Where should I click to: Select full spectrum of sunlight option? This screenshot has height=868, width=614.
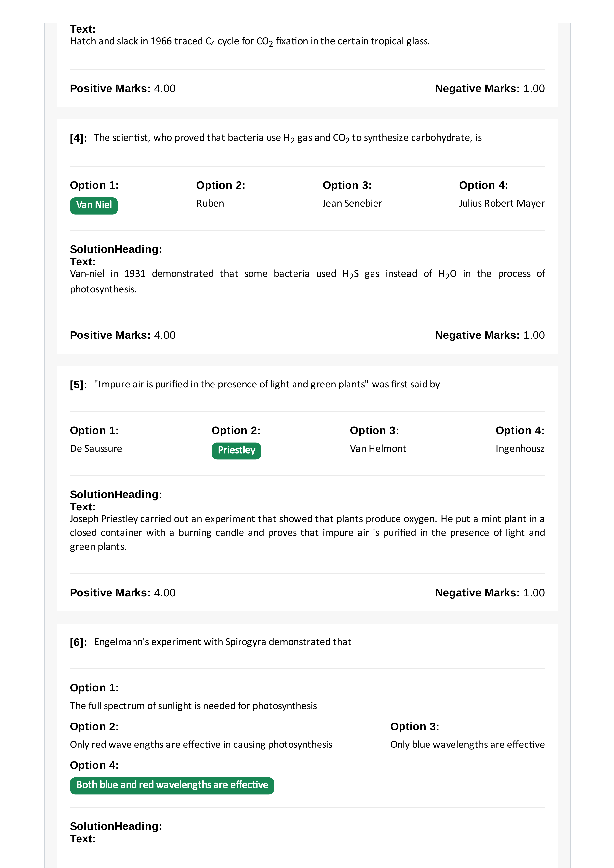(x=193, y=706)
